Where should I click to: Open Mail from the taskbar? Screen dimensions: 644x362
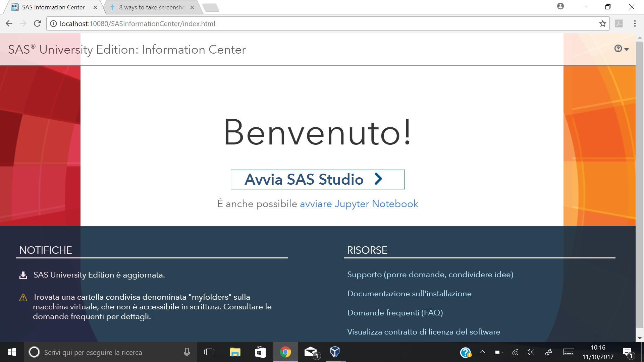pos(310,352)
